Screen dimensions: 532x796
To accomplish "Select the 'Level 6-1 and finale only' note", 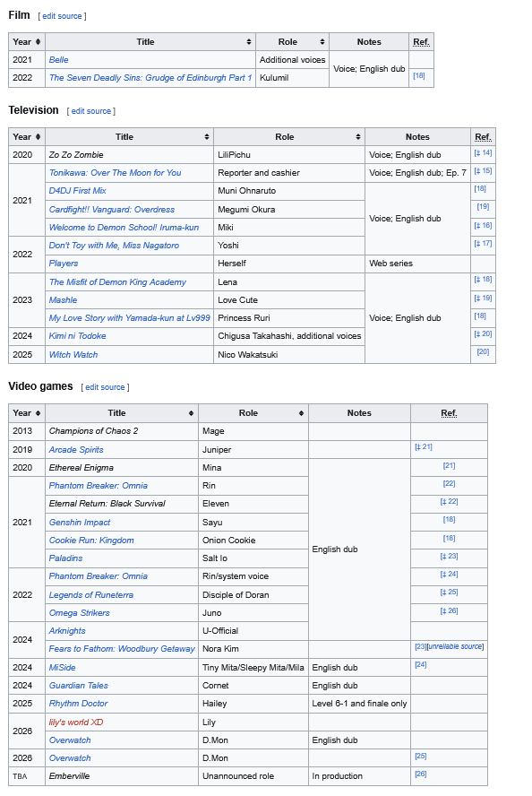I will (359, 704).
